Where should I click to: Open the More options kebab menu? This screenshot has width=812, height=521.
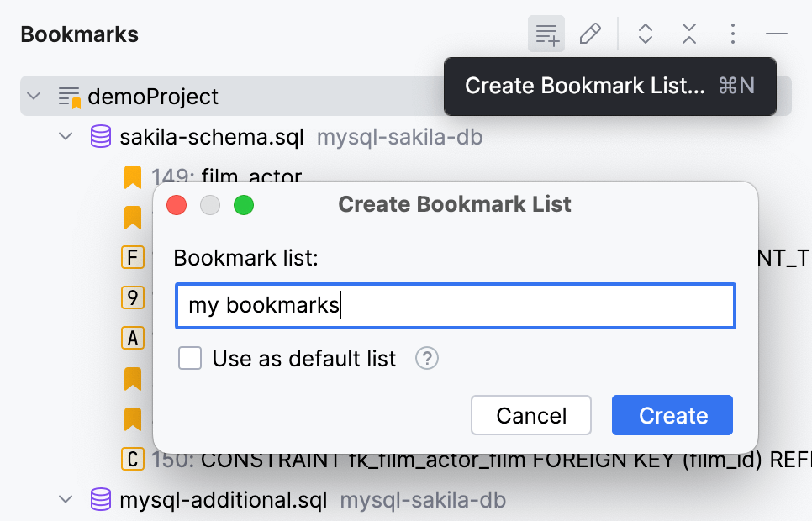(x=732, y=34)
